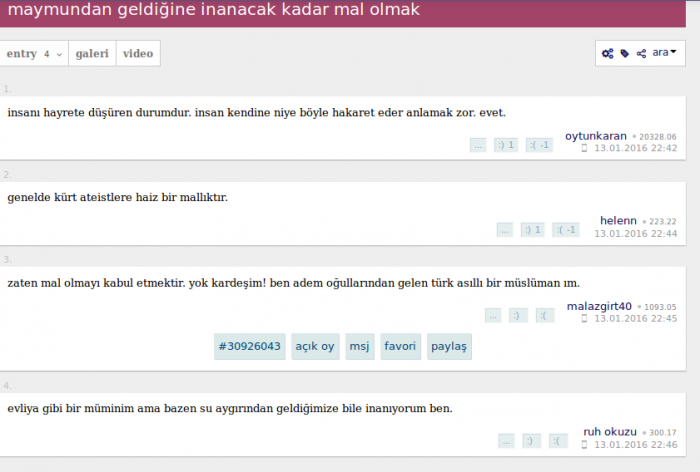Upvote oytunkaran's entry with the smiley button

coord(506,145)
